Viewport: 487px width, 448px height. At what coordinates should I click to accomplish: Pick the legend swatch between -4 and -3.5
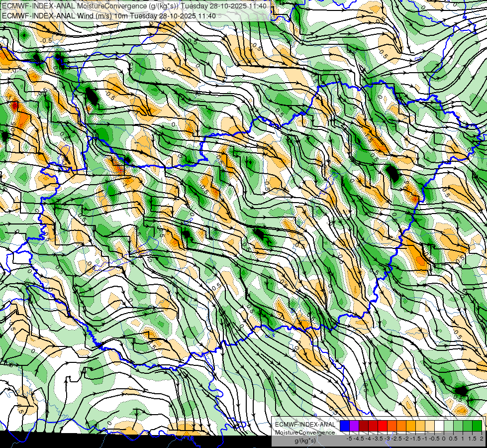[x=373, y=426]
